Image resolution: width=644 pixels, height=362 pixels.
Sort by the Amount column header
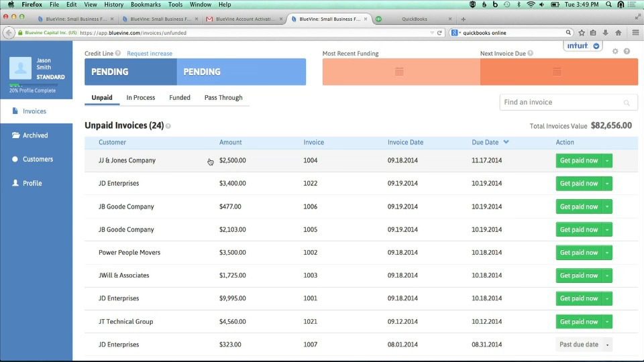(x=230, y=142)
